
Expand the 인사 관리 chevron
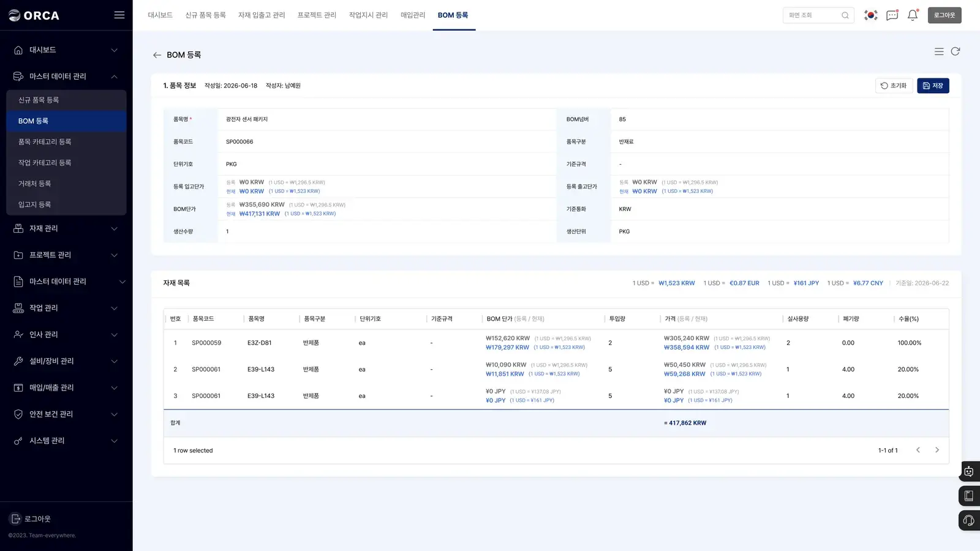coord(115,334)
